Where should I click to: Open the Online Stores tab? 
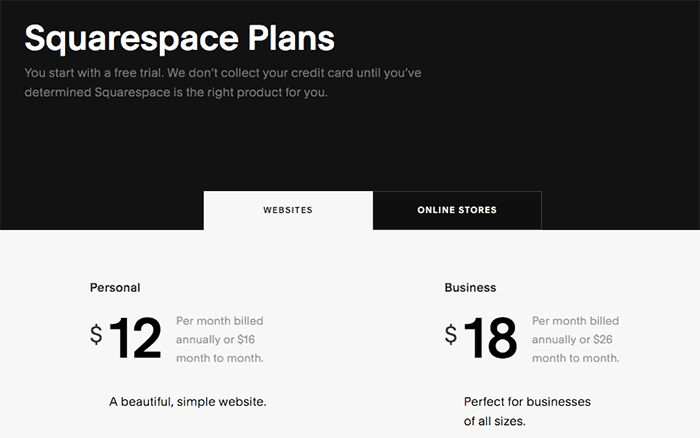[x=457, y=210]
